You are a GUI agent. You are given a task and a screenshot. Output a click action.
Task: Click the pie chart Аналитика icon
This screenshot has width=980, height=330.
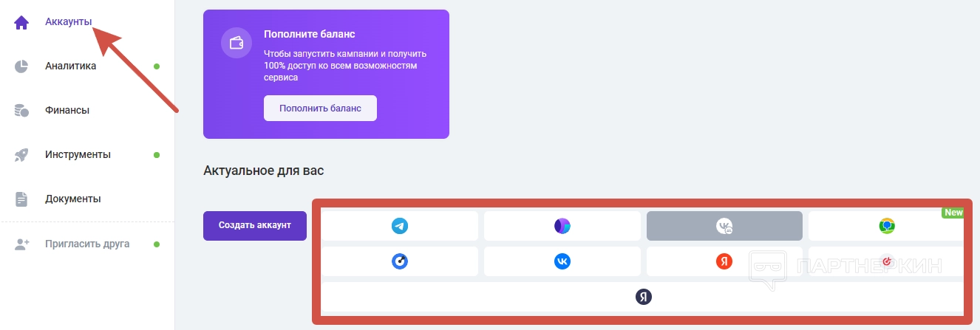(21, 66)
